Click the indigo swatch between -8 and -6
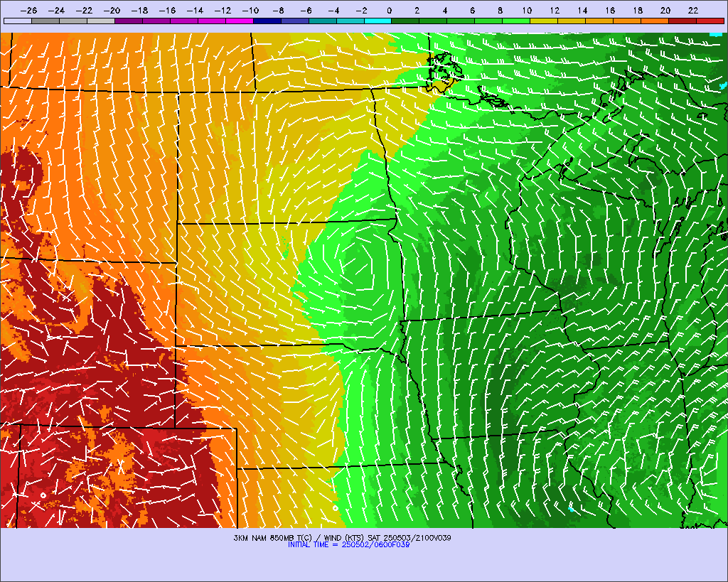Viewport: 728px width, 582px height. pyautogui.click(x=295, y=21)
